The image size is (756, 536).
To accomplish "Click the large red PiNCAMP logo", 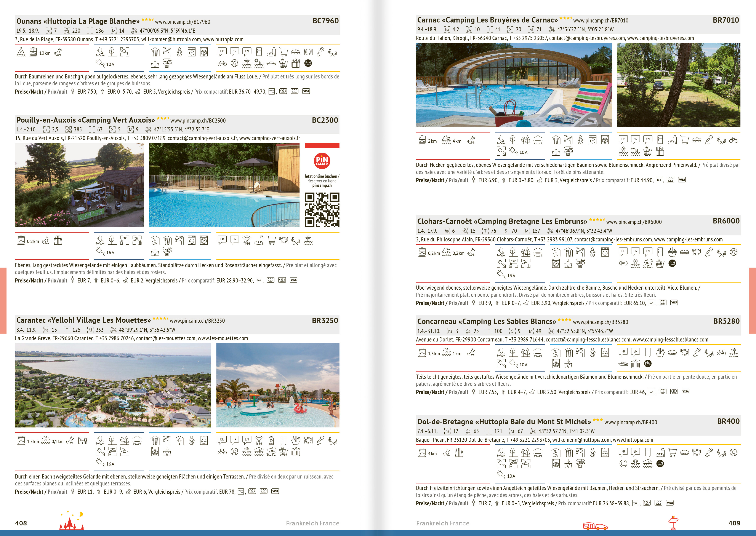I will click(x=322, y=161).
